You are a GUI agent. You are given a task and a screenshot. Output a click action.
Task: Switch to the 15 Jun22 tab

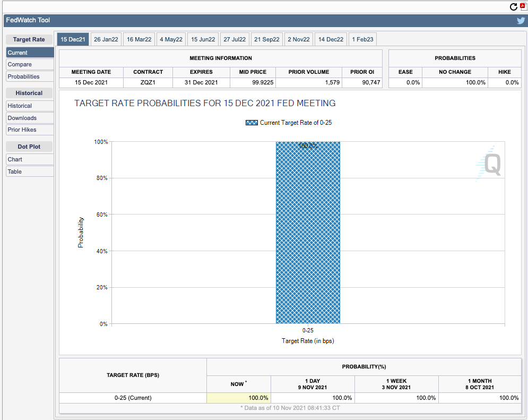(203, 39)
